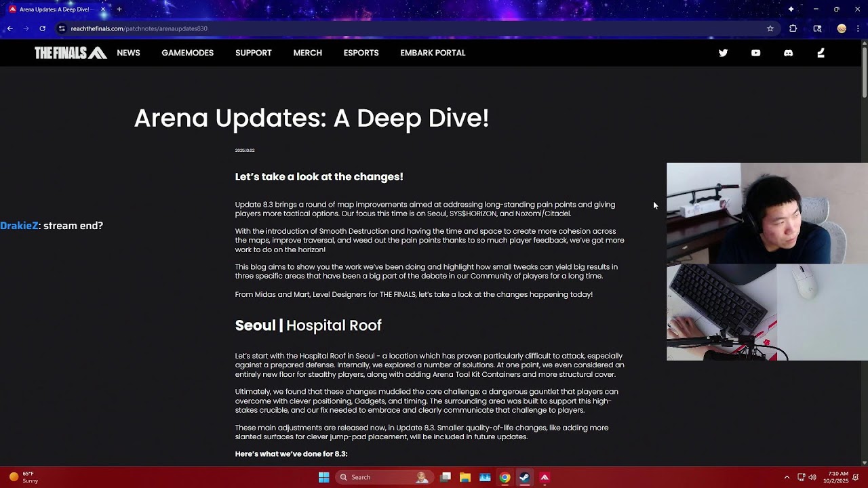Open the SUPPORT menu item
This screenshot has width=868, height=488.
click(253, 53)
